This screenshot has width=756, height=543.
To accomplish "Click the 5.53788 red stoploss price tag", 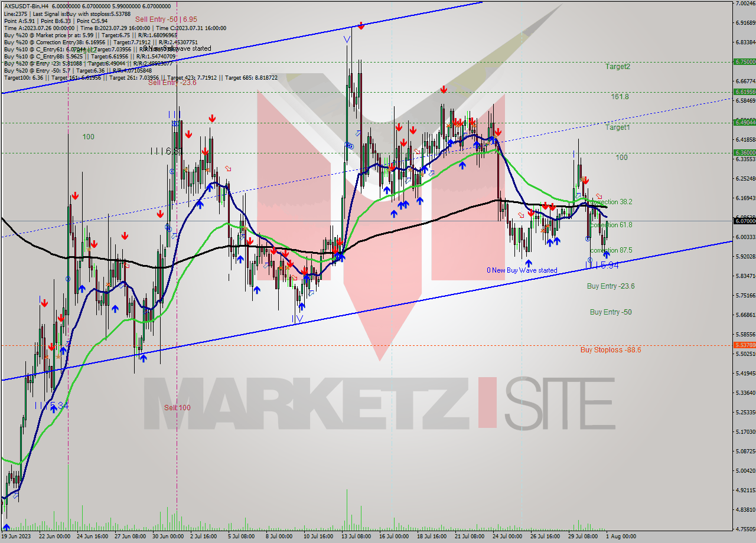I will pyautogui.click(x=744, y=345).
